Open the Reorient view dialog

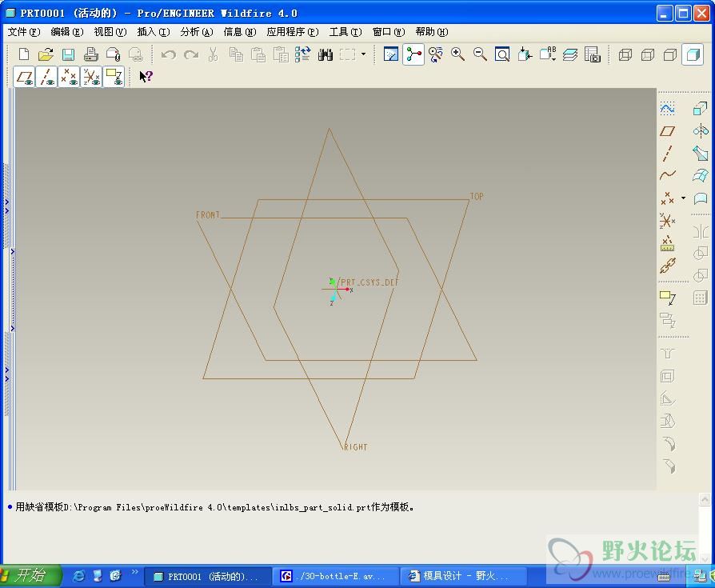(x=525, y=54)
